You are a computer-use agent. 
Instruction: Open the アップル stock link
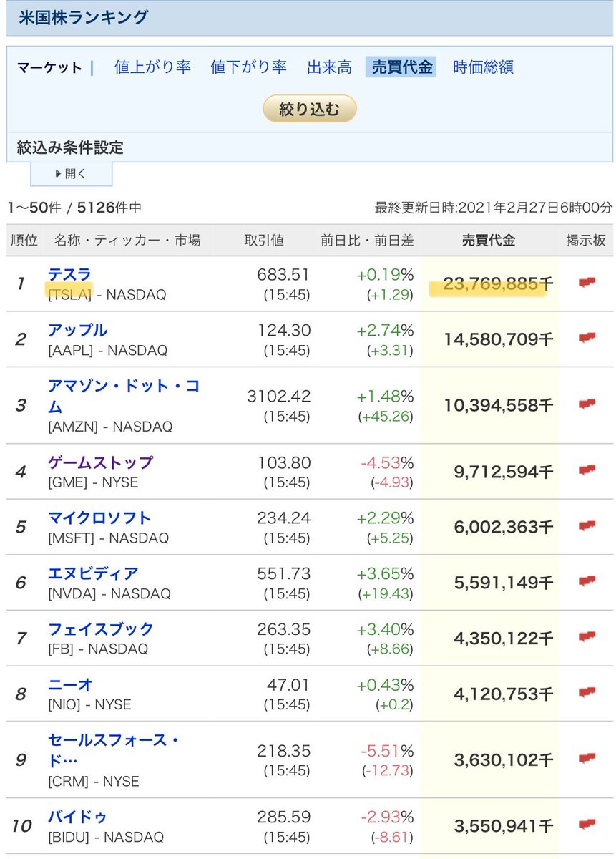[x=77, y=330]
